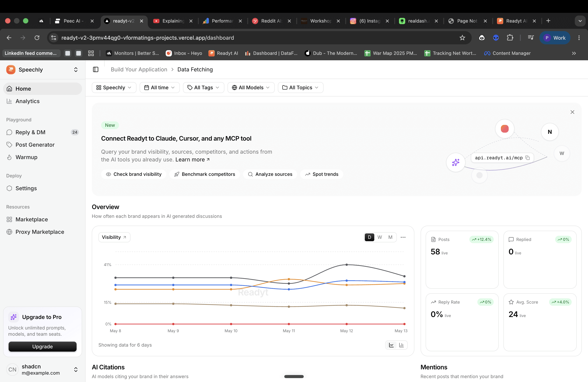Viewport: 588px width, 382px height.
Task: Open the browser Extensions puzzle icon
Action: point(510,38)
